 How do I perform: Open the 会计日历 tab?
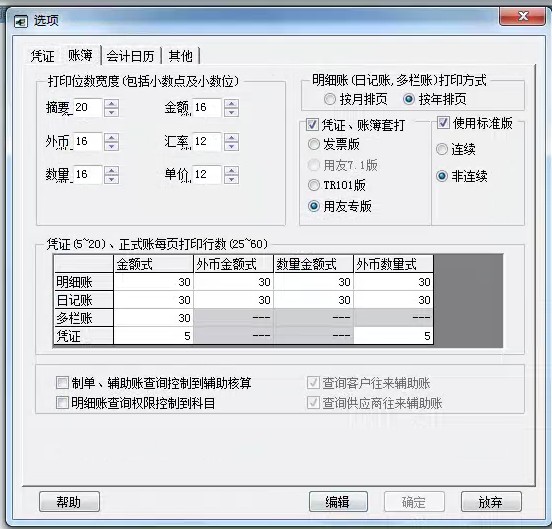point(130,56)
